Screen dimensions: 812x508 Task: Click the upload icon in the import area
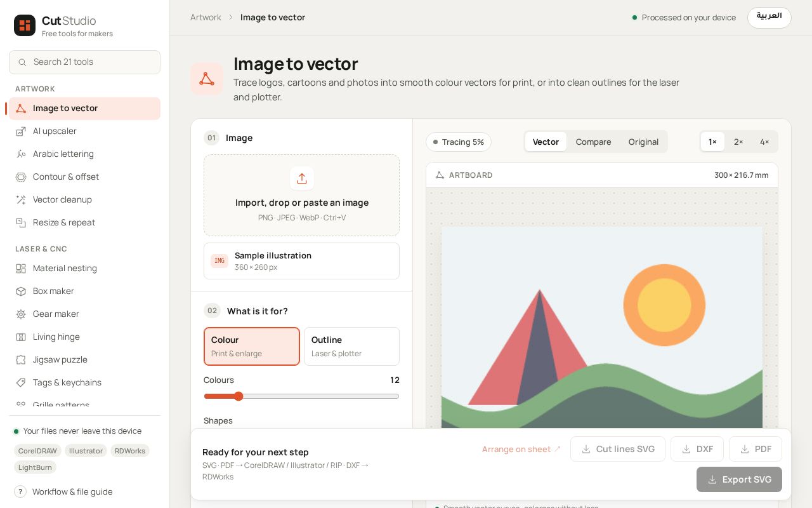pos(302,178)
